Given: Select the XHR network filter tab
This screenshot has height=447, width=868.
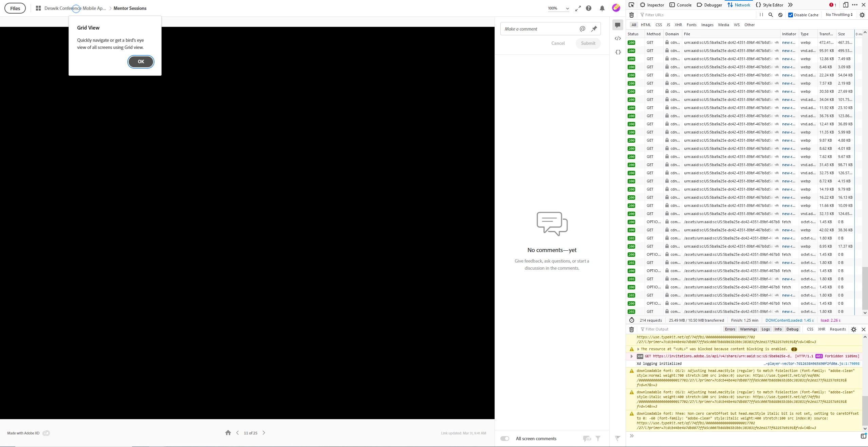Looking at the screenshot, I should [x=678, y=25].
